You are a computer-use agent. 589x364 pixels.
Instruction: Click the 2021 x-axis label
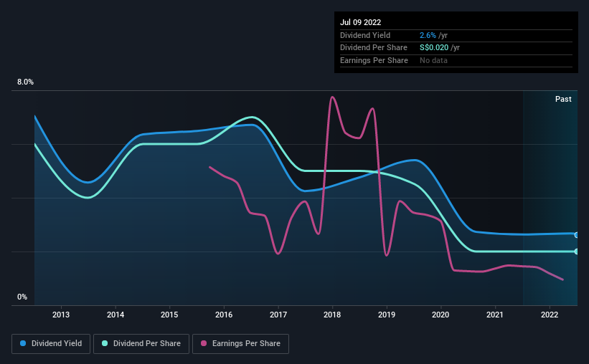click(x=495, y=315)
